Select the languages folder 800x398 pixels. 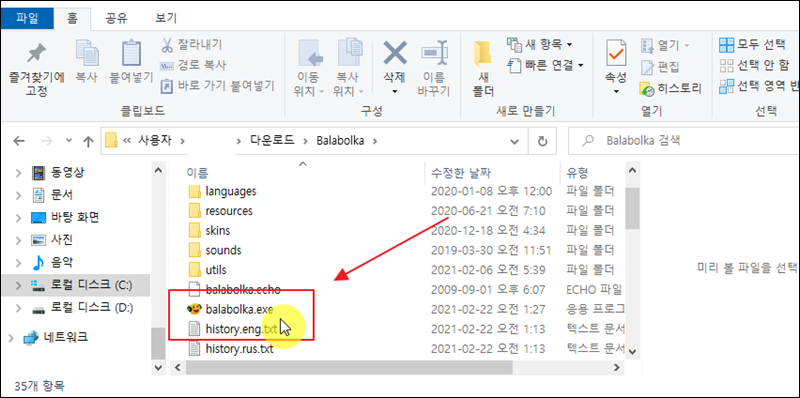pos(231,191)
